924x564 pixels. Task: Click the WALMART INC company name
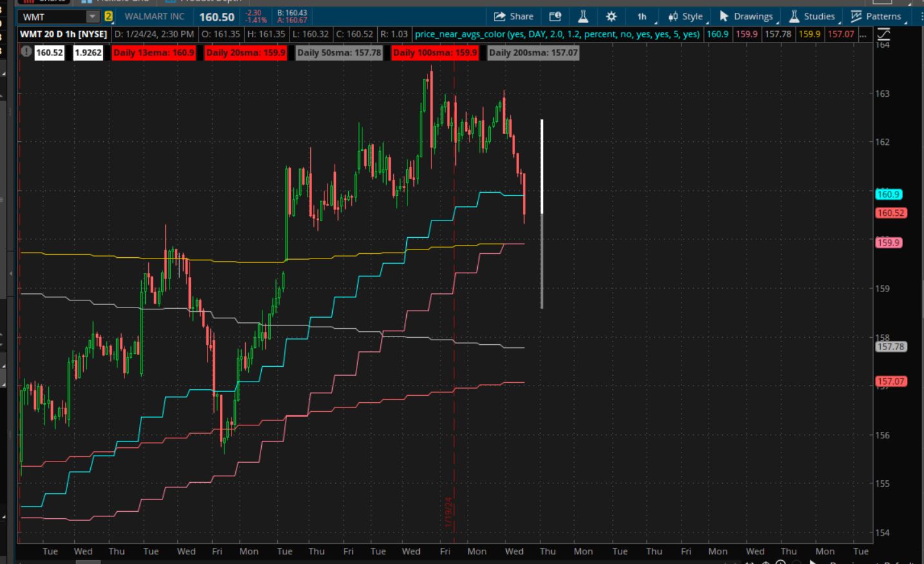[x=154, y=16]
